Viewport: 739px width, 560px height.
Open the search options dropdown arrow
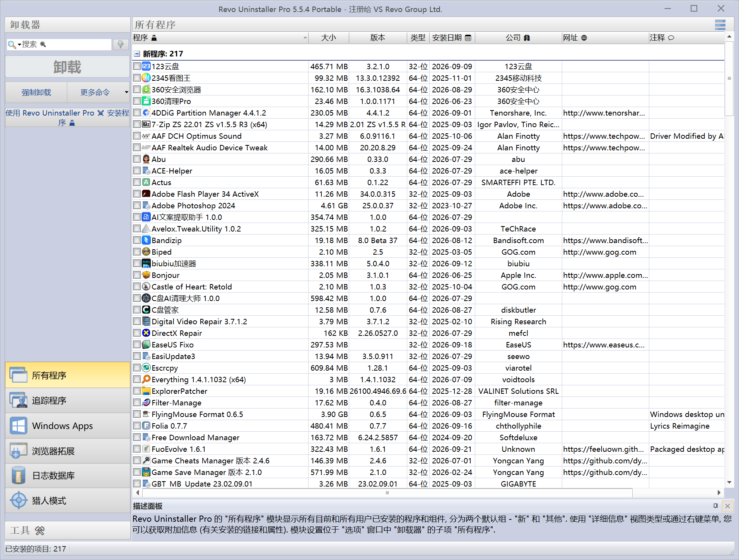click(19, 45)
